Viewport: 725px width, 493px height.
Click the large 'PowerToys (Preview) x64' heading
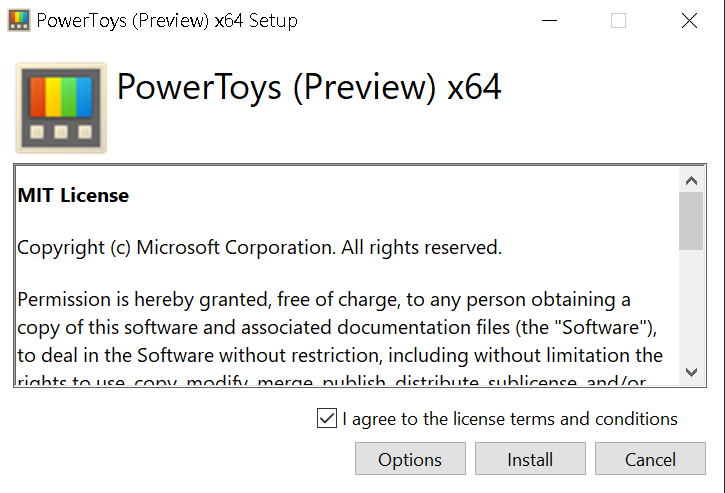coord(309,87)
